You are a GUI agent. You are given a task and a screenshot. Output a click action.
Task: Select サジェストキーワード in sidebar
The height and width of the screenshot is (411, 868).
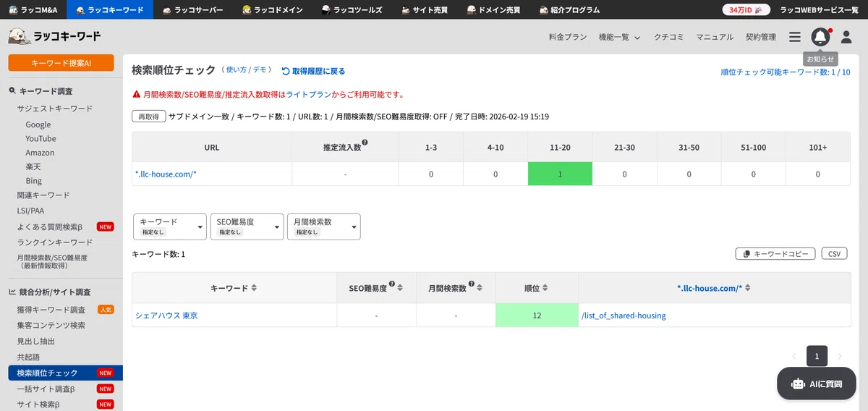point(55,109)
